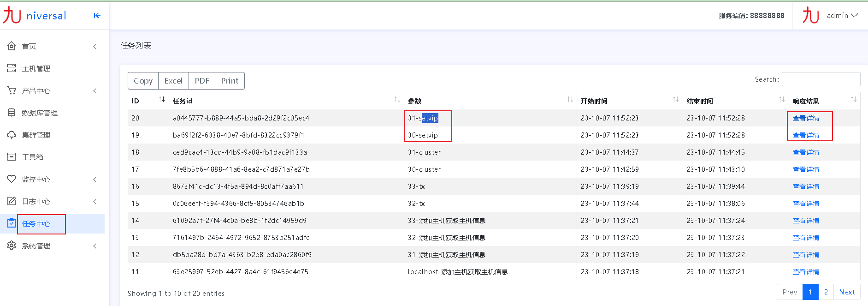This screenshot has width=868, height=306.
Task: Click the shopping cart icon for 产品中心
Action: 12,90
